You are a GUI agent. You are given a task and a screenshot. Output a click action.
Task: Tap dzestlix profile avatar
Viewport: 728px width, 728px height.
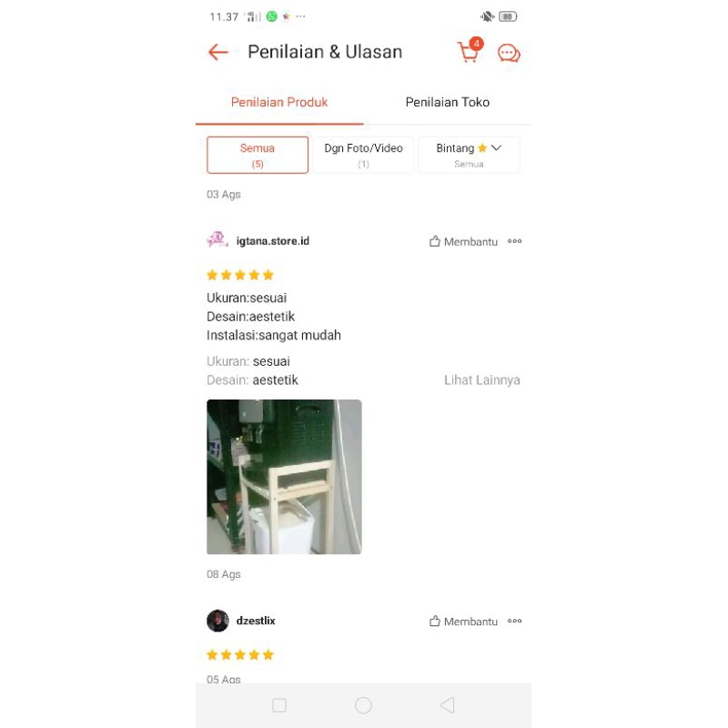pyautogui.click(x=217, y=621)
